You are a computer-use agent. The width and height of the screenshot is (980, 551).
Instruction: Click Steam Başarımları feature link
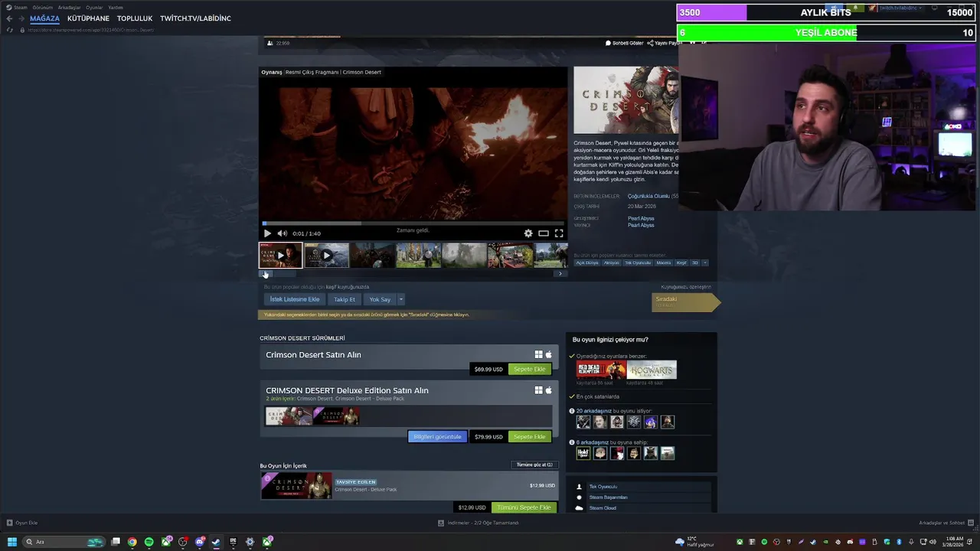point(608,497)
